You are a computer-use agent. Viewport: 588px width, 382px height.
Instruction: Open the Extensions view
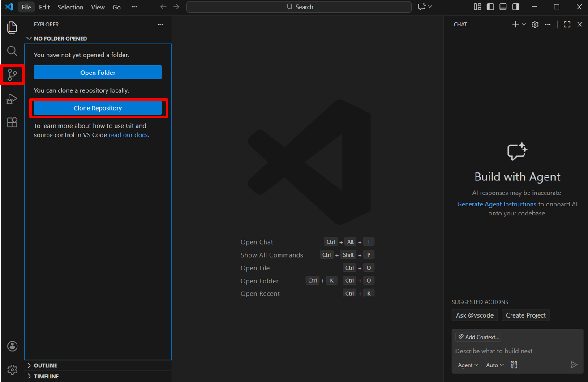coord(12,122)
